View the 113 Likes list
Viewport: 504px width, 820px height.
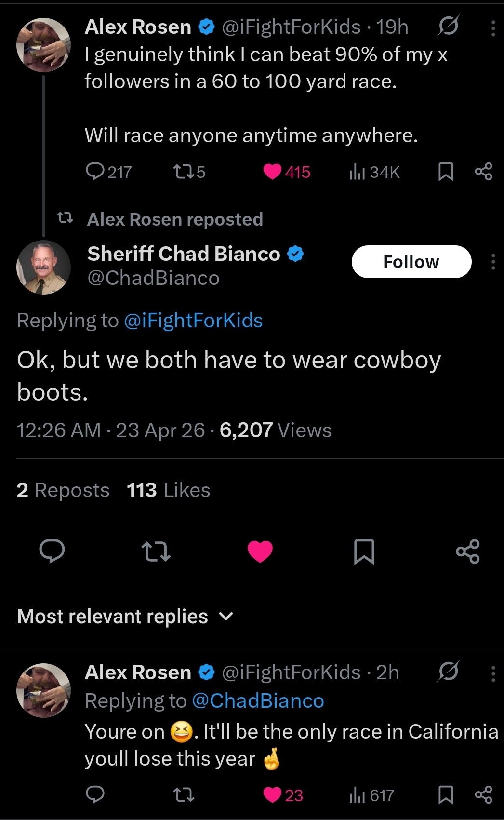point(168,490)
